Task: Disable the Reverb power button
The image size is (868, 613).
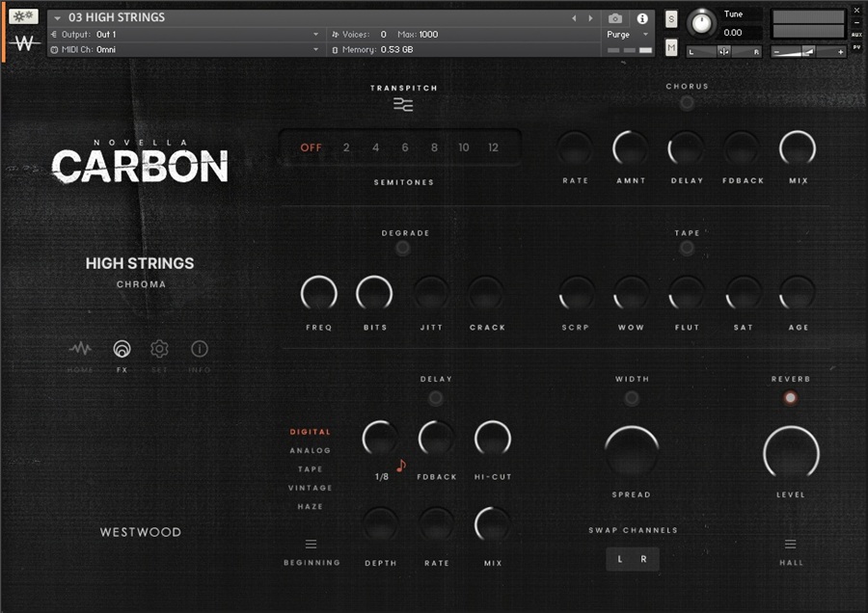Action: (790, 397)
